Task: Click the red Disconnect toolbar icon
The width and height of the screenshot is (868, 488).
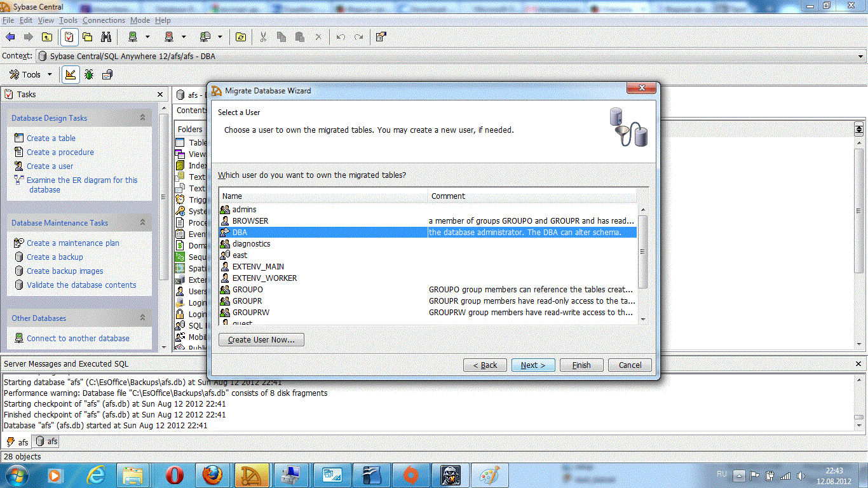Action: pyautogui.click(x=169, y=37)
